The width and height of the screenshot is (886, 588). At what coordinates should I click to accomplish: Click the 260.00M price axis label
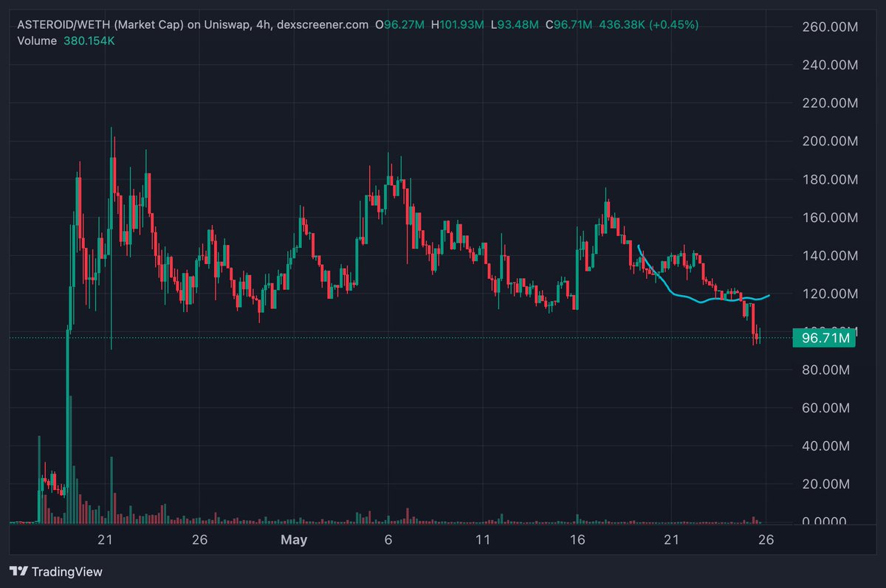coord(831,27)
